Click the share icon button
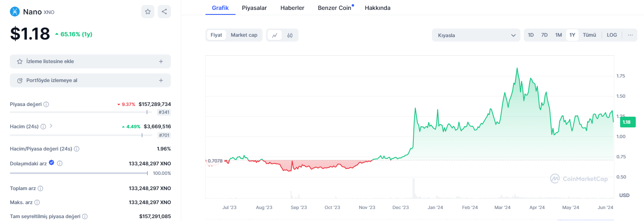644x221 pixels. point(164,12)
